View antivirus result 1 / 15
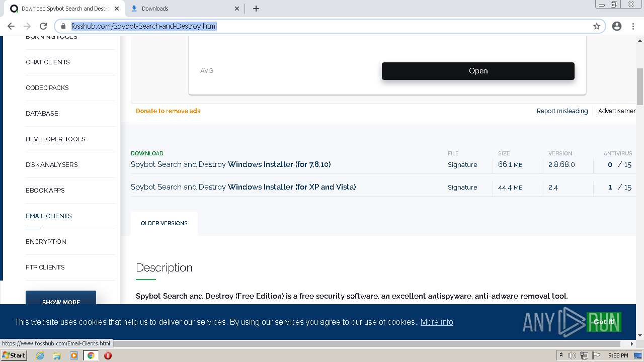 [x=619, y=188]
